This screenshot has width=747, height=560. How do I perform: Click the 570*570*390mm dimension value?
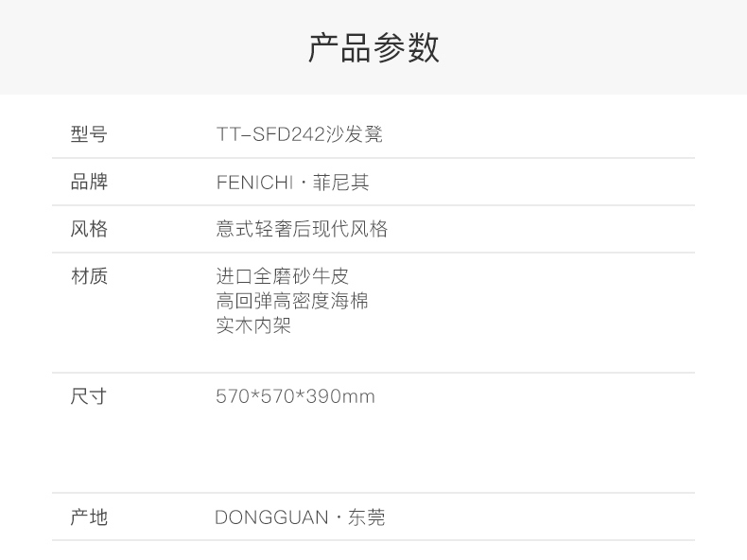(295, 396)
